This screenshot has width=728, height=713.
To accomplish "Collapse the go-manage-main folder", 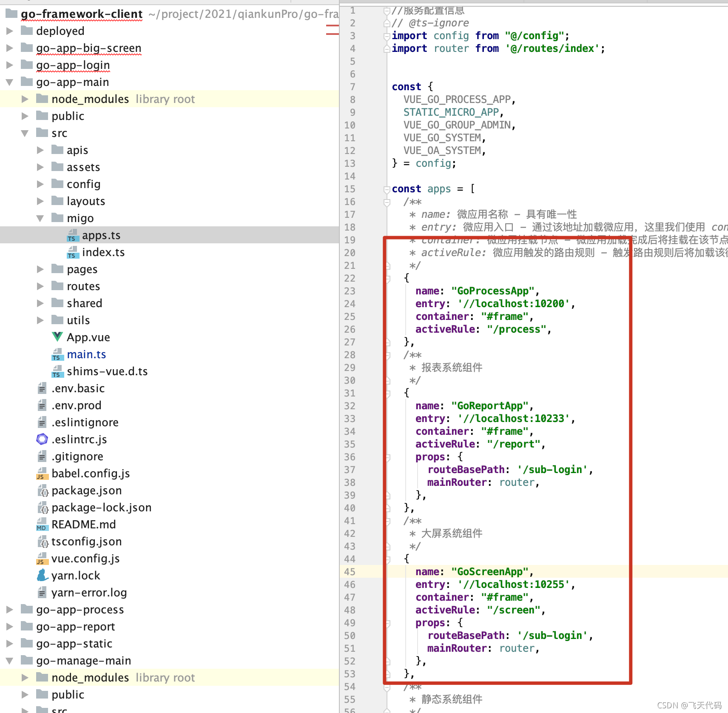I will pos(9,660).
